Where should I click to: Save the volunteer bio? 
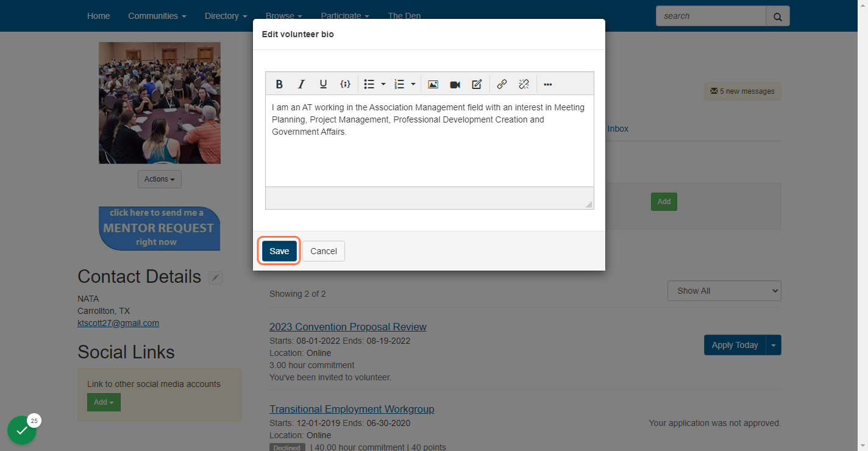tap(279, 251)
